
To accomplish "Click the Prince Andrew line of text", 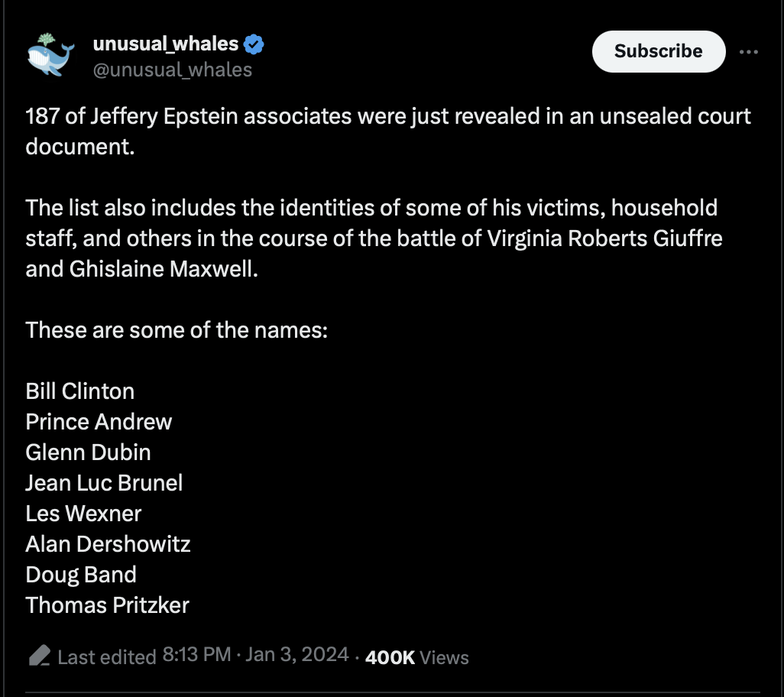I will click(x=99, y=422).
